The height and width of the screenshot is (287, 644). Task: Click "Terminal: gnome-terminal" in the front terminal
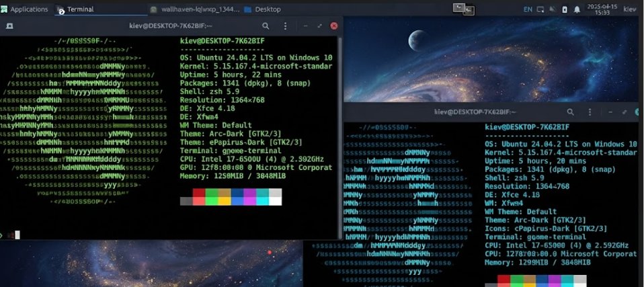[231, 151]
